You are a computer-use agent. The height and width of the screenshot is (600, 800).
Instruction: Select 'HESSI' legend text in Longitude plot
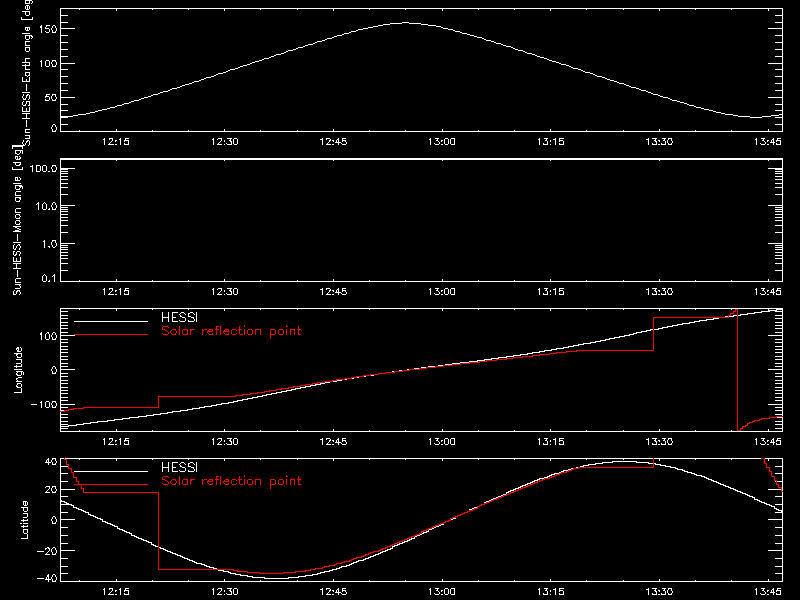[179, 317]
